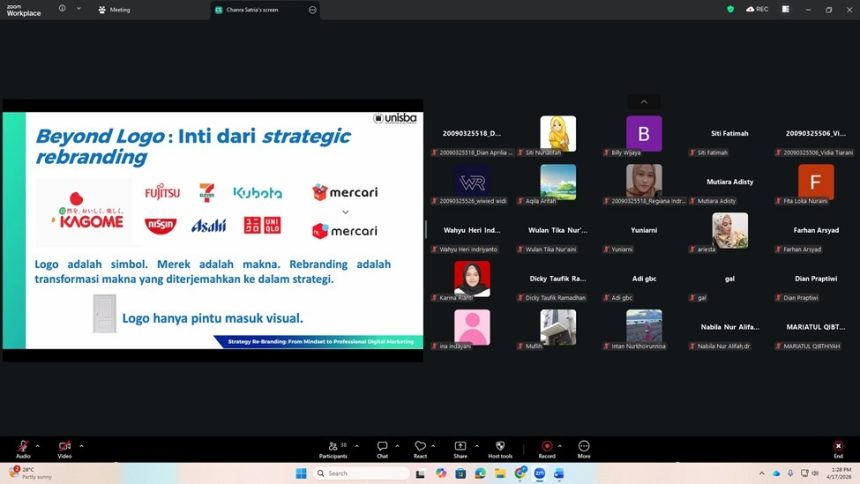
Task: Unmute microphone using the Audio button
Action: [x=23, y=448]
